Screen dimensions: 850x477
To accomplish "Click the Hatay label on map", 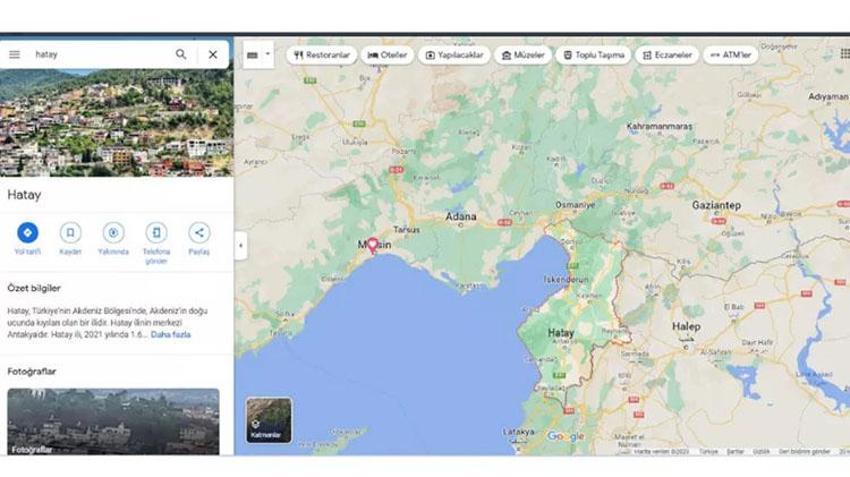I will coord(561,333).
